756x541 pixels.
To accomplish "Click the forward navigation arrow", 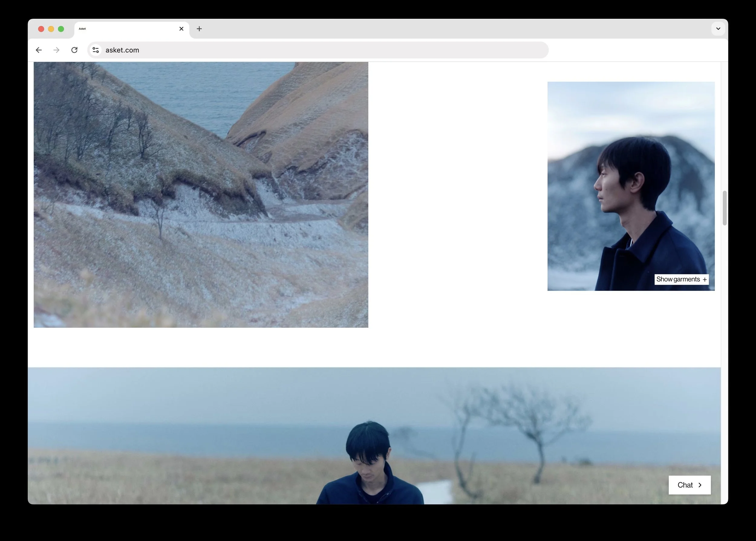I will click(x=56, y=50).
